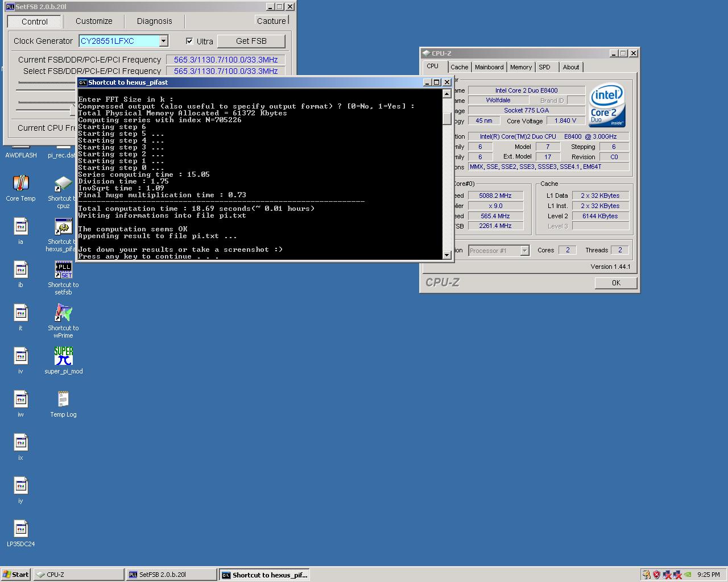Switch to the Diagnosis tab in SetFSB
The height and width of the screenshot is (582, 728).
(154, 21)
